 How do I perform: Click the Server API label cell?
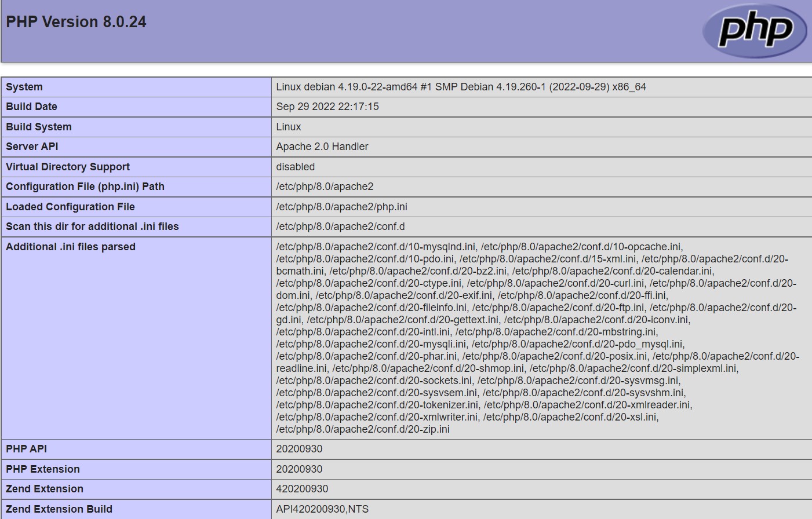pos(32,147)
